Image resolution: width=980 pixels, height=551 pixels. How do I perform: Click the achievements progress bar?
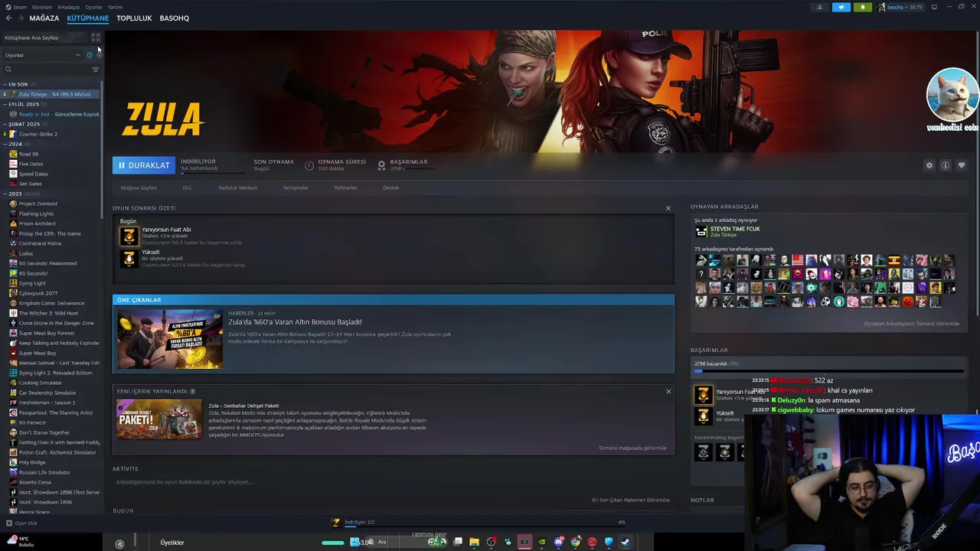(x=828, y=371)
